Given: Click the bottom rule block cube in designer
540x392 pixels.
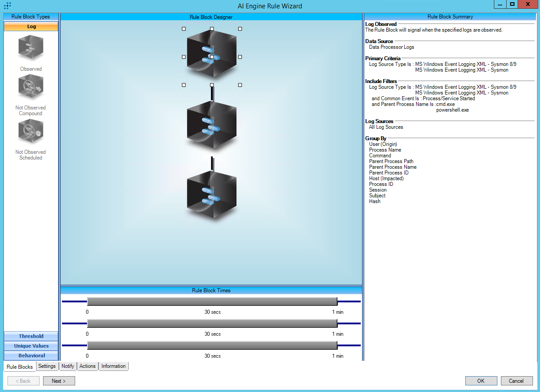Looking at the screenshot, I should pos(212,194).
